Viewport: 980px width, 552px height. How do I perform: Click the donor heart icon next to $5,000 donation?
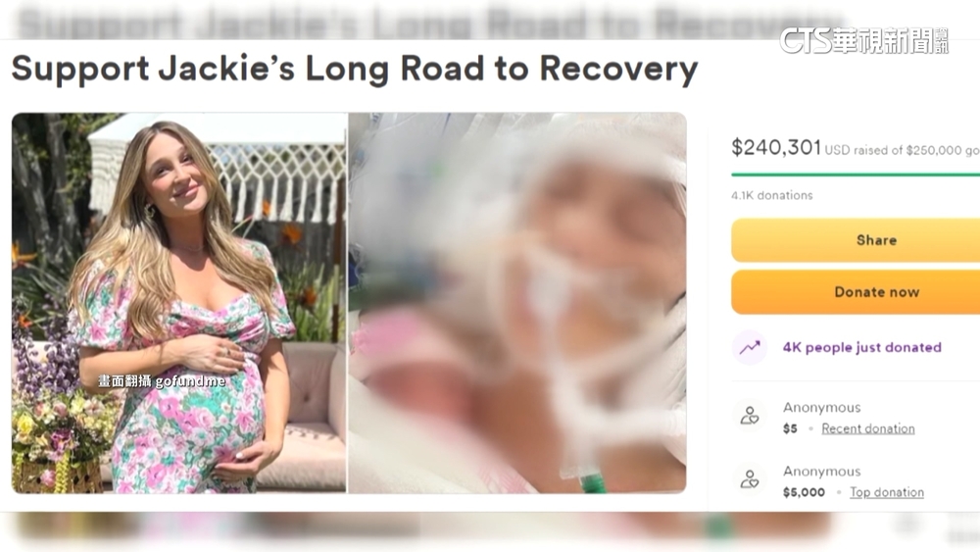[x=750, y=479]
